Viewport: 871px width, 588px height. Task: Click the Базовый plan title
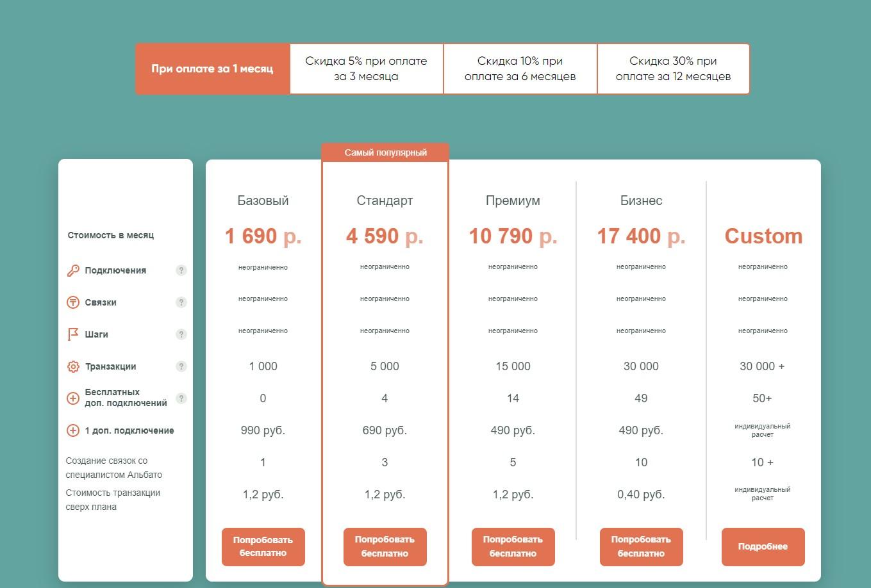coord(263,200)
